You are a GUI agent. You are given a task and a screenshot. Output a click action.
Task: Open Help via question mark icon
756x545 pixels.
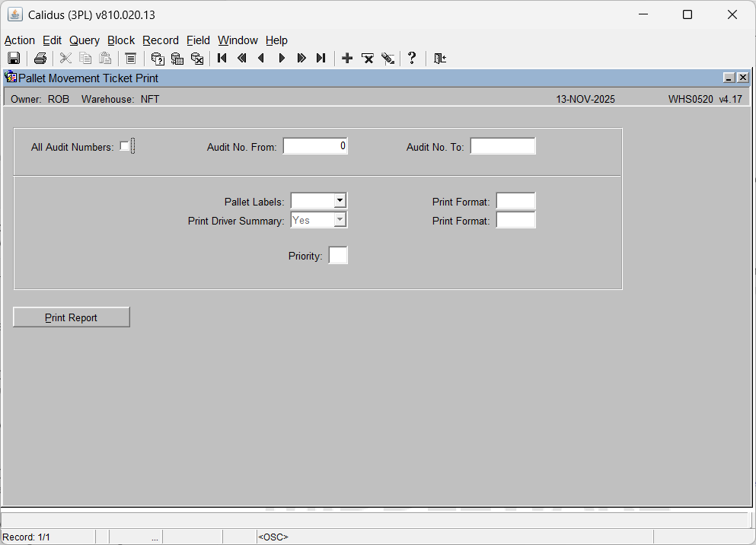click(x=412, y=59)
